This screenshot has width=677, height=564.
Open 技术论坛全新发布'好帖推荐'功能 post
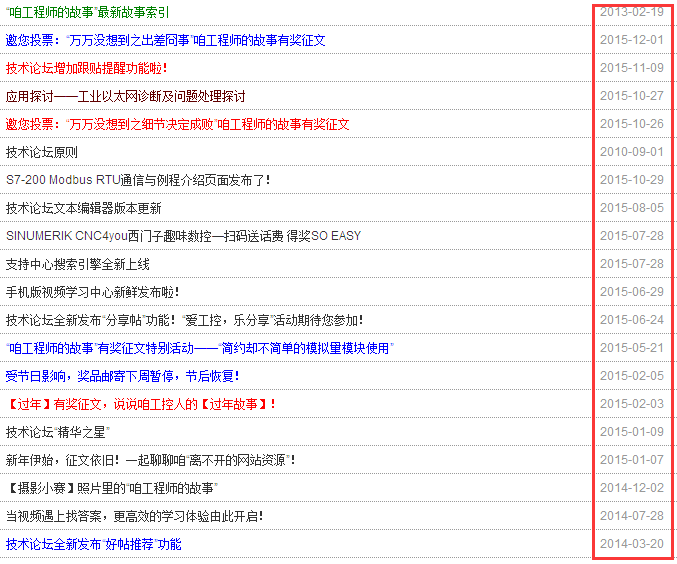(x=94, y=544)
